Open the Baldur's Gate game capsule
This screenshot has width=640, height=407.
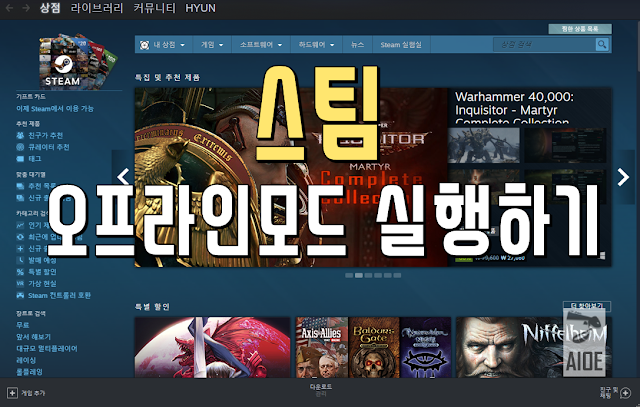373,347
